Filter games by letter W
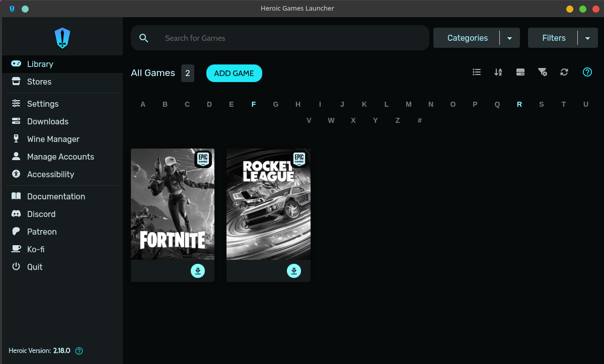This screenshot has width=604, height=364. (331, 120)
